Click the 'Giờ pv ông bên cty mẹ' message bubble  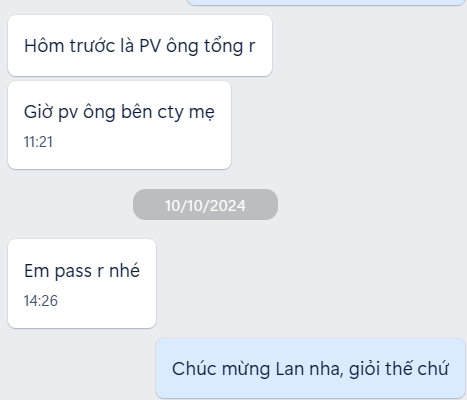pos(119,125)
